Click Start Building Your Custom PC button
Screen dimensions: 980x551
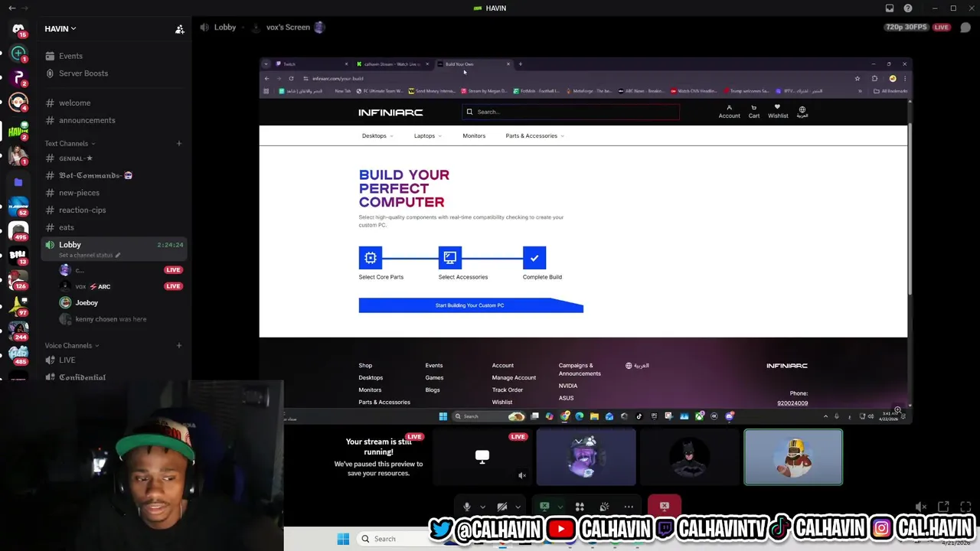click(471, 305)
